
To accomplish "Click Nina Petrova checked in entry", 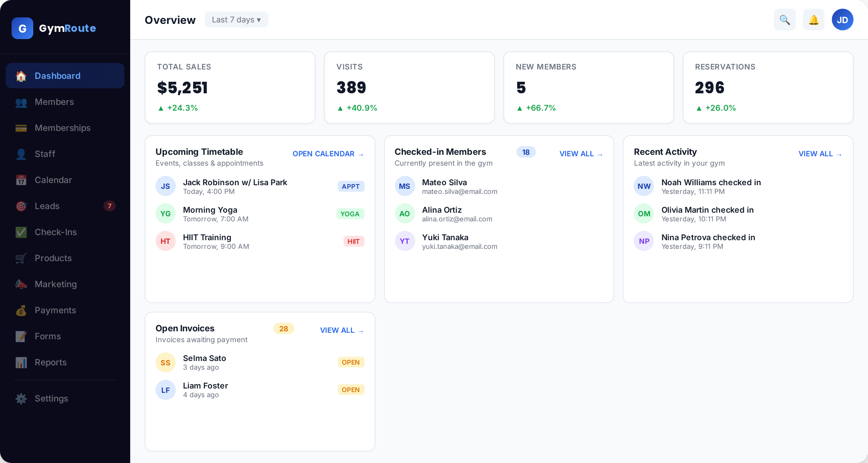I will click(738, 241).
